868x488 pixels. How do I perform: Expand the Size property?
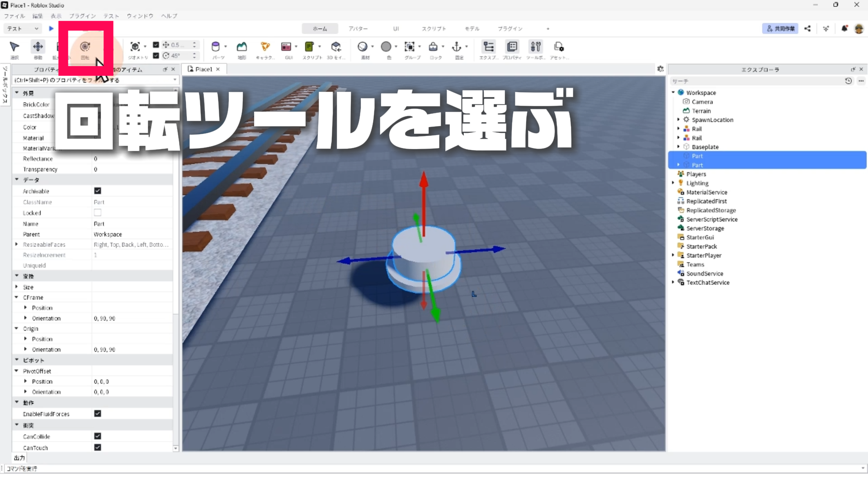[17, 287]
